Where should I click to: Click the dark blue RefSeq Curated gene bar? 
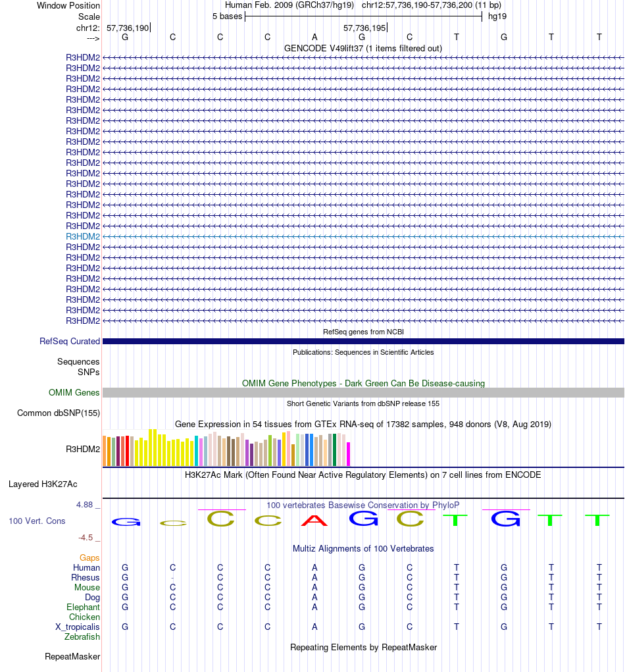point(363,341)
